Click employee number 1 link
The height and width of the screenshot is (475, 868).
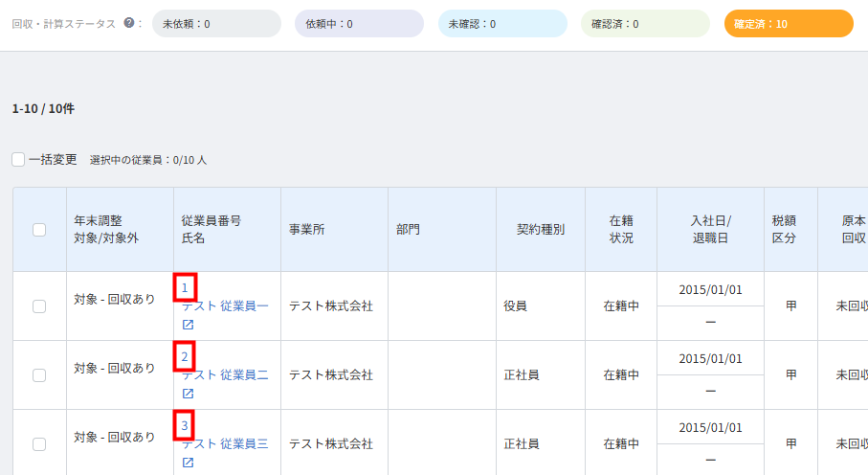click(x=185, y=287)
